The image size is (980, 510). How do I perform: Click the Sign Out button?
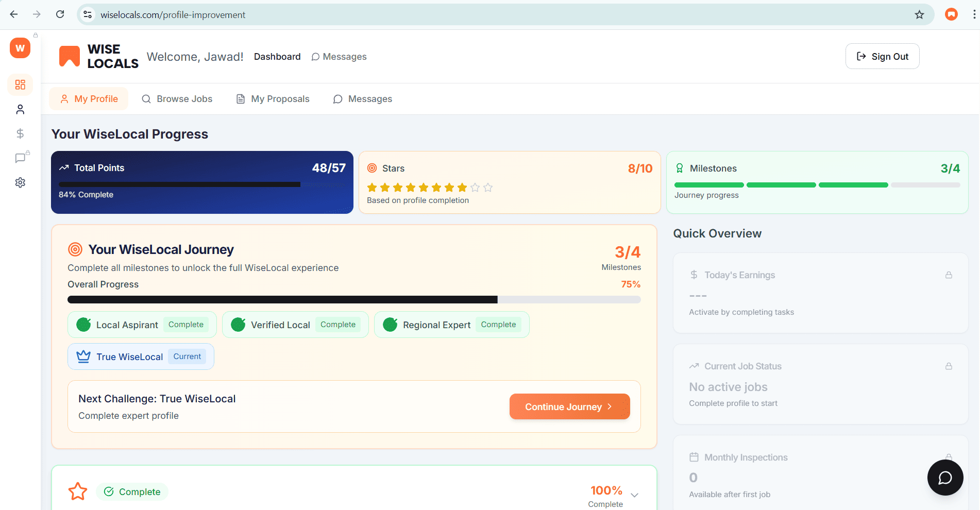point(882,56)
